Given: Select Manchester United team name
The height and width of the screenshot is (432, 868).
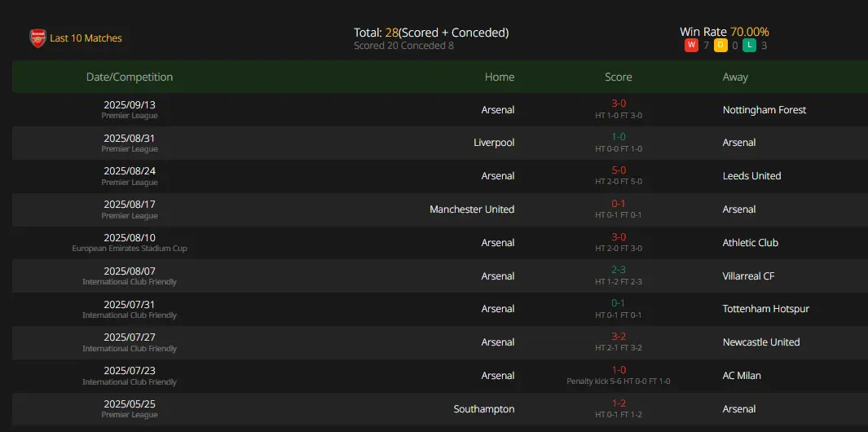Looking at the screenshot, I should coord(472,209).
